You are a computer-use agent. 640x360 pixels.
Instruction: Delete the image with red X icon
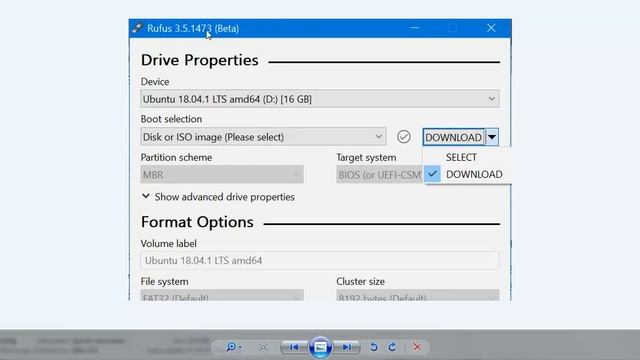417,347
